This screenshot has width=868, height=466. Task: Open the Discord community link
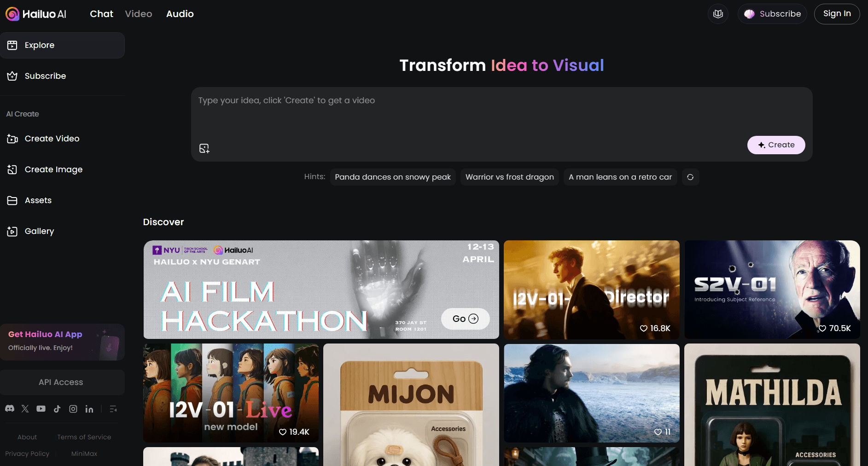(10, 408)
